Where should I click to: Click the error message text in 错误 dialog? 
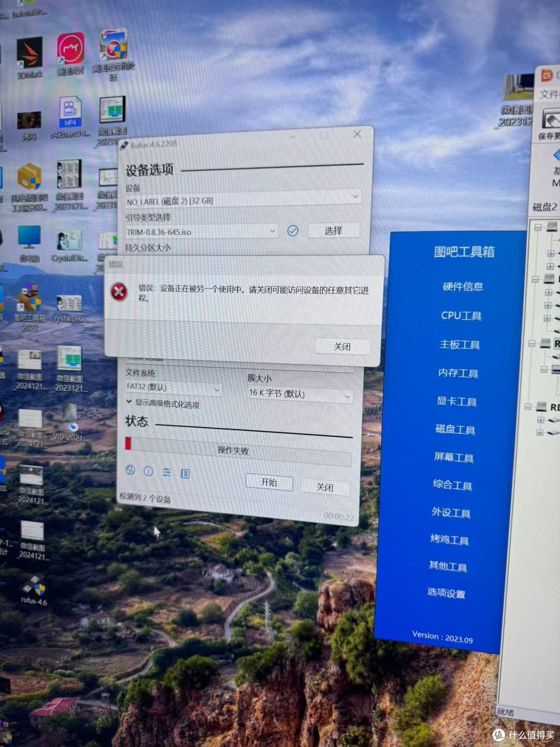click(x=253, y=293)
